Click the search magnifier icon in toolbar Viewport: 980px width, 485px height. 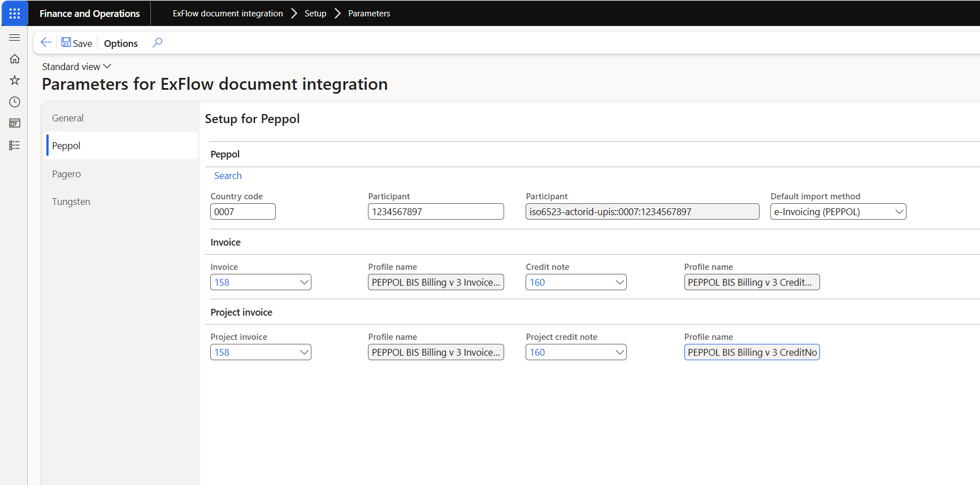pos(158,42)
